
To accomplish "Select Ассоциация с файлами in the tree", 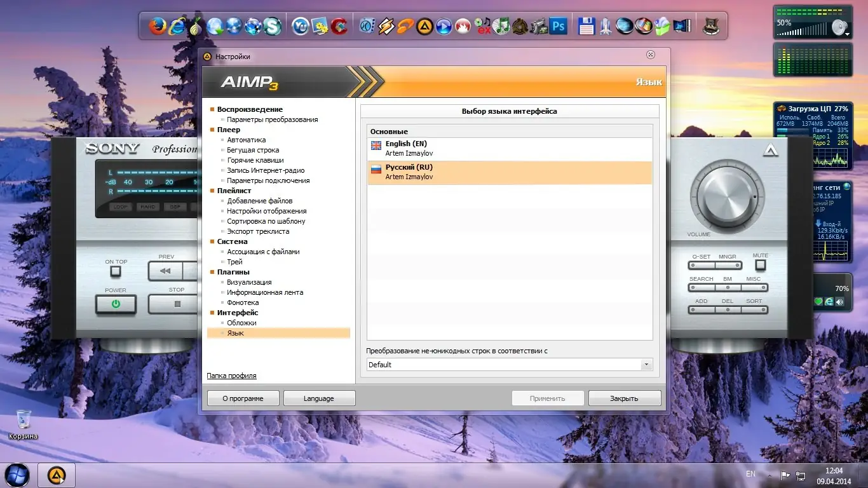I will (263, 252).
